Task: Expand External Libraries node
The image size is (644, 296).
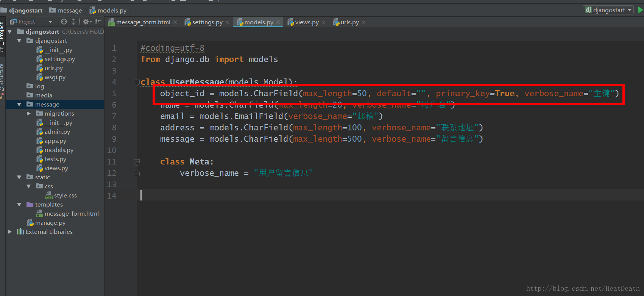Action: pos(10,232)
